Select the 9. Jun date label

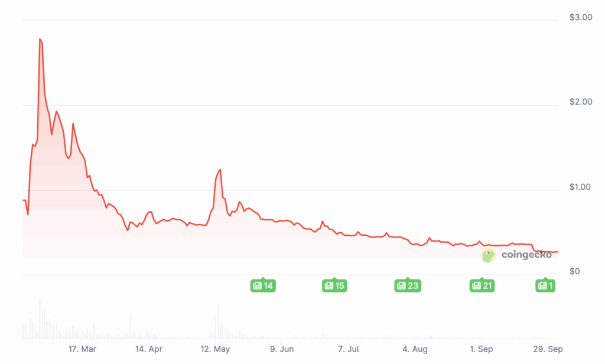point(282,349)
